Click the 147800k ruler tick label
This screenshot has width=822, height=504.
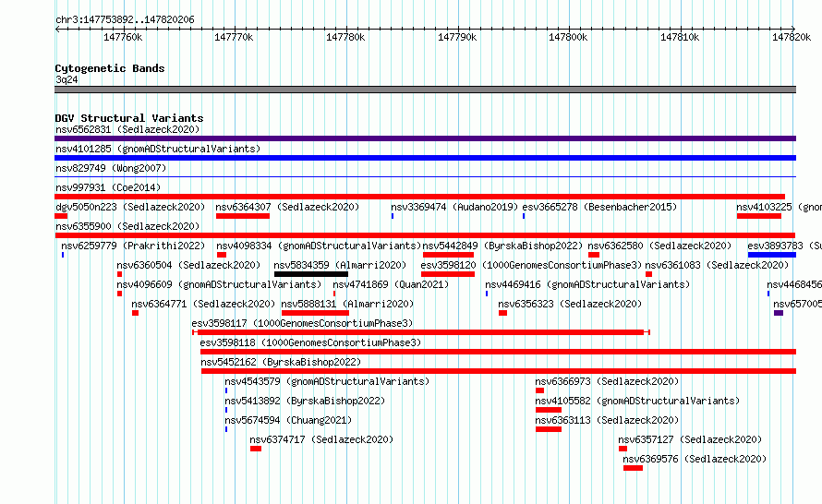coord(568,37)
